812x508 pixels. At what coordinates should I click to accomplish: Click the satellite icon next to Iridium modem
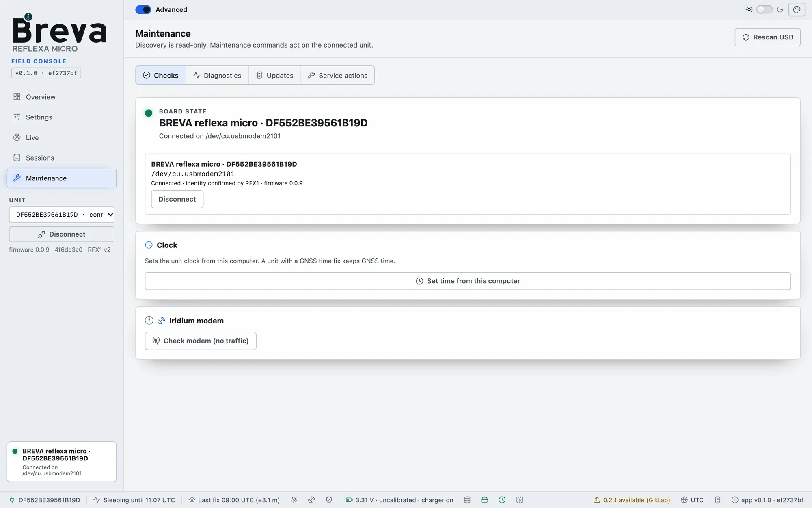tap(161, 321)
